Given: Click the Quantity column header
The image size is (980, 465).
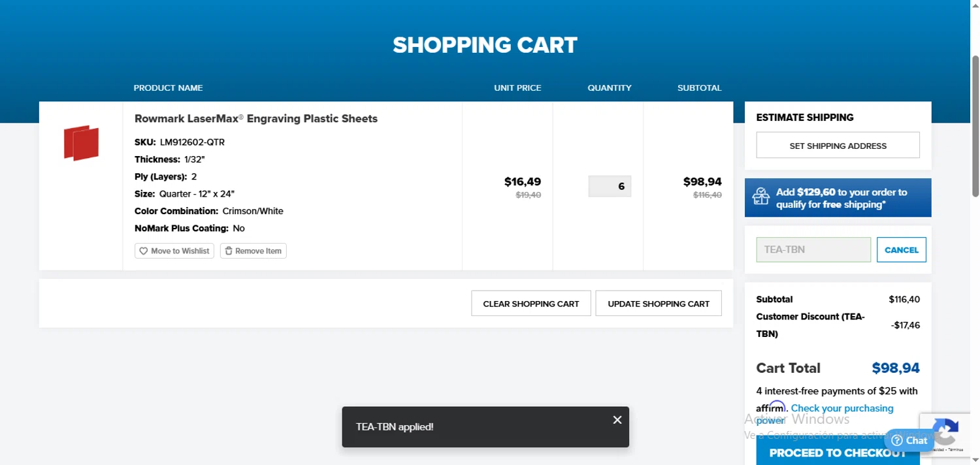Looking at the screenshot, I should 610,88.
